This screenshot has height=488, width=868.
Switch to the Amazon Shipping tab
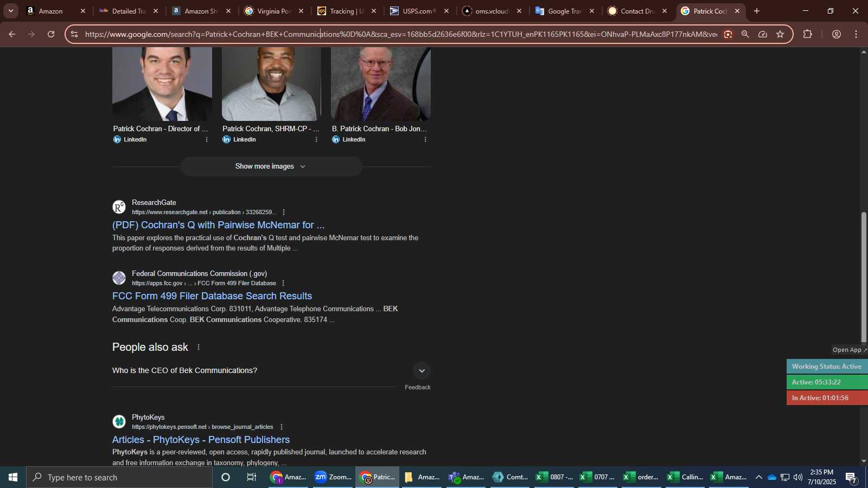[x=201, y=11]
